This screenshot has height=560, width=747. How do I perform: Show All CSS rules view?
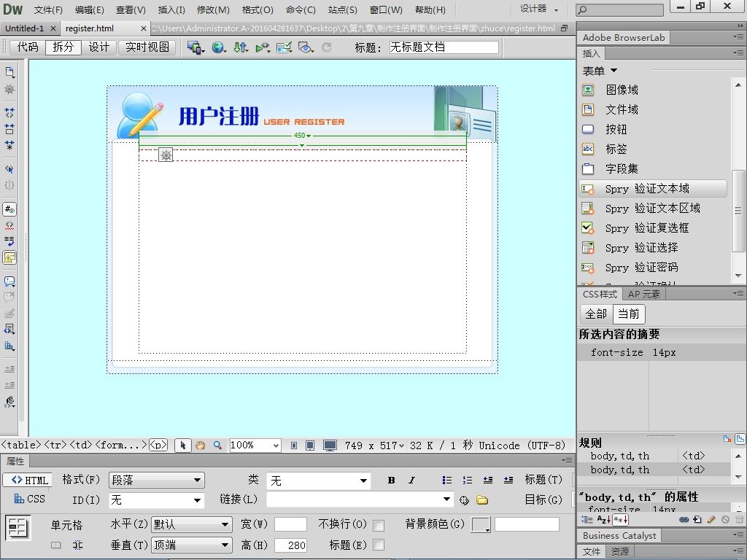pyautogui.click(x=596, y=314)
